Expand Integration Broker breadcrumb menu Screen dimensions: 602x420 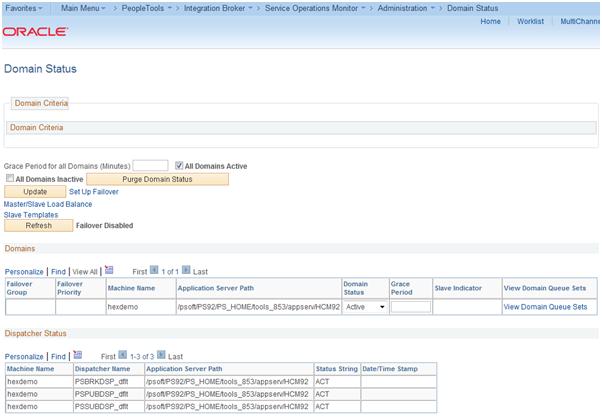coord(218,8)
